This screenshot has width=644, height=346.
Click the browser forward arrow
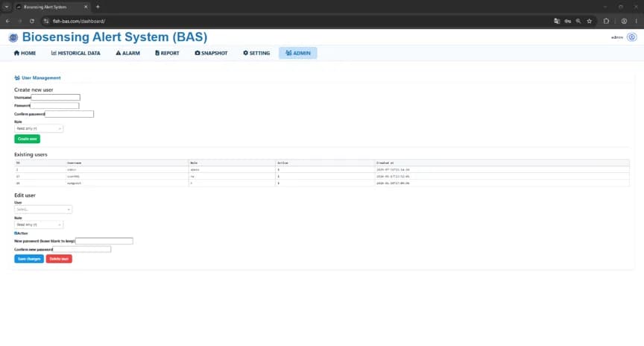tap(19, 21)
